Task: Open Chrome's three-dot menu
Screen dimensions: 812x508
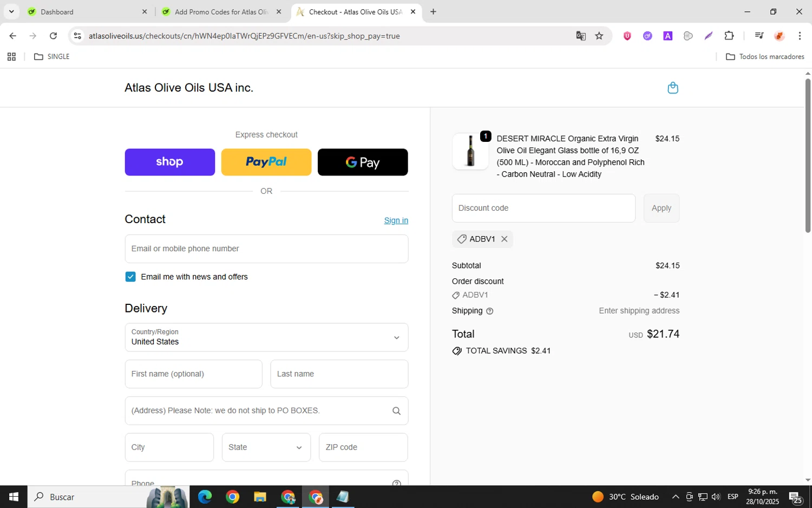Action: pos(800,36)
